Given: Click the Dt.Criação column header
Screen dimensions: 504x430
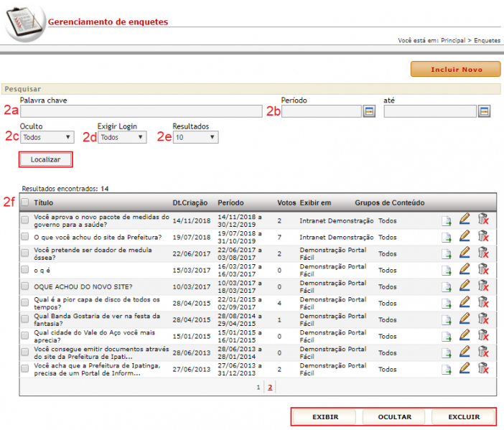Looking at the screenshot, I should tap(190, 202).
